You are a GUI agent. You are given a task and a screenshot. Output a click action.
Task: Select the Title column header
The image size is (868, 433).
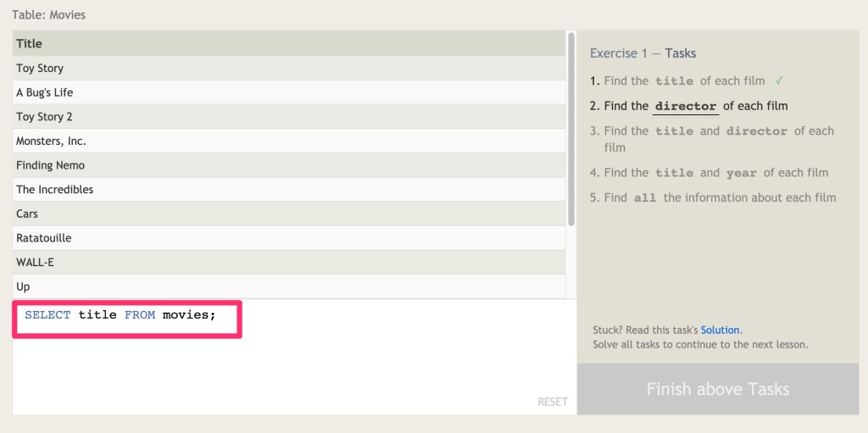[x=288, y=43]
